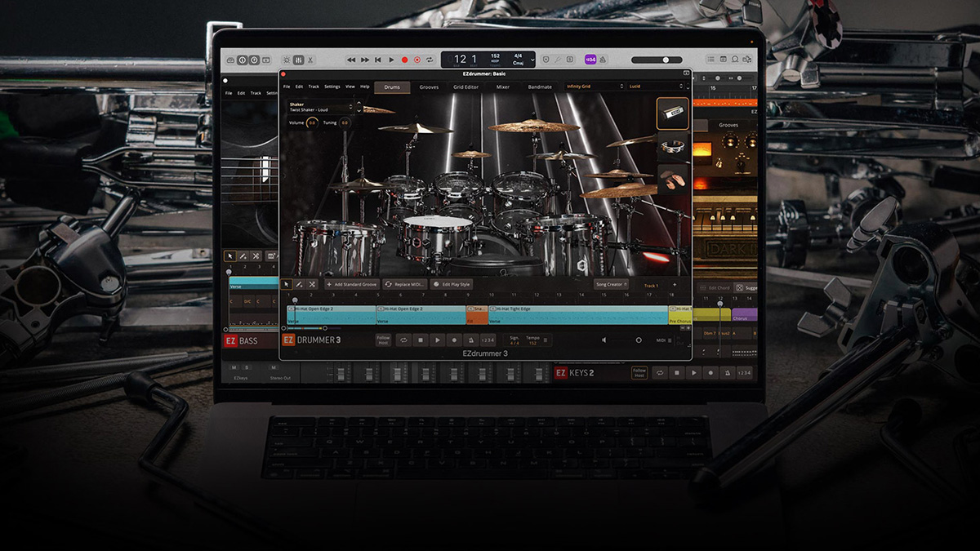The height and width of the screenshot is (551, 980).
Task: Open EZdrummer Settings menu
Action: tap(332, 87)
